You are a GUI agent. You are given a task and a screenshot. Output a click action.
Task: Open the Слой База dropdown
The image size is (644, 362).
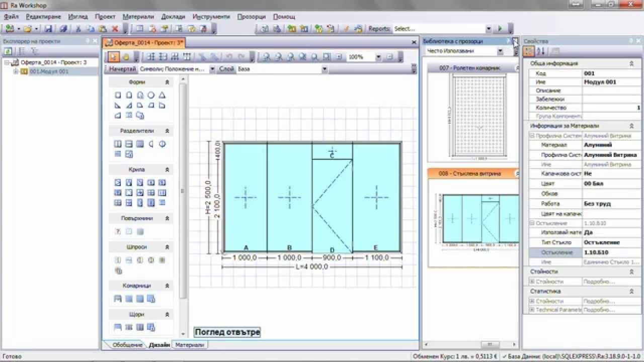pos(325,69)
